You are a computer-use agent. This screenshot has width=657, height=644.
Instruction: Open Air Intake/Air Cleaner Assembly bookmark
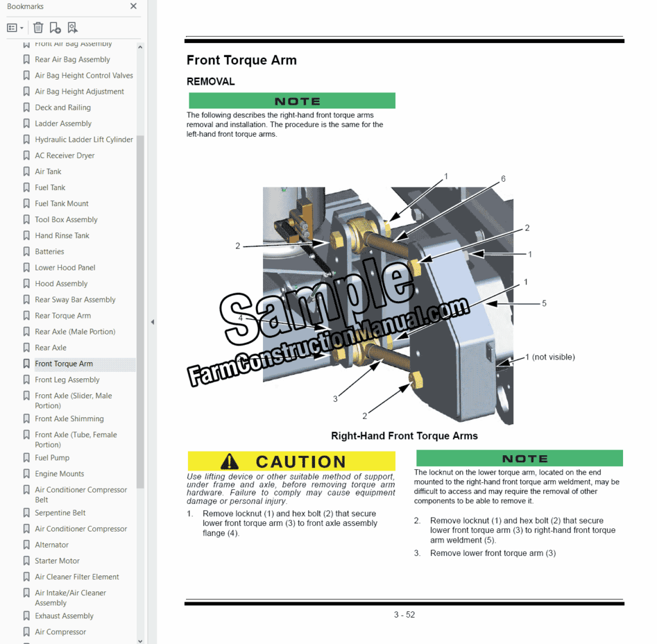[71, 598]
